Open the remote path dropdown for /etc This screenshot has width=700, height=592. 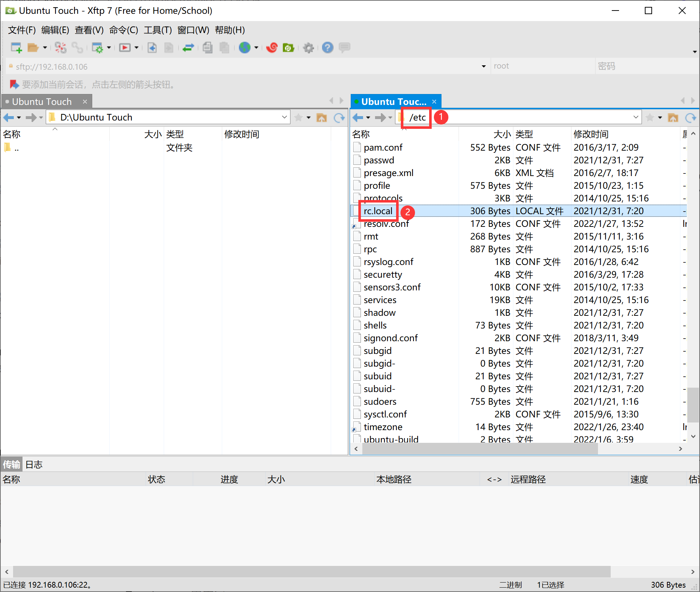[x=636, y=117]
